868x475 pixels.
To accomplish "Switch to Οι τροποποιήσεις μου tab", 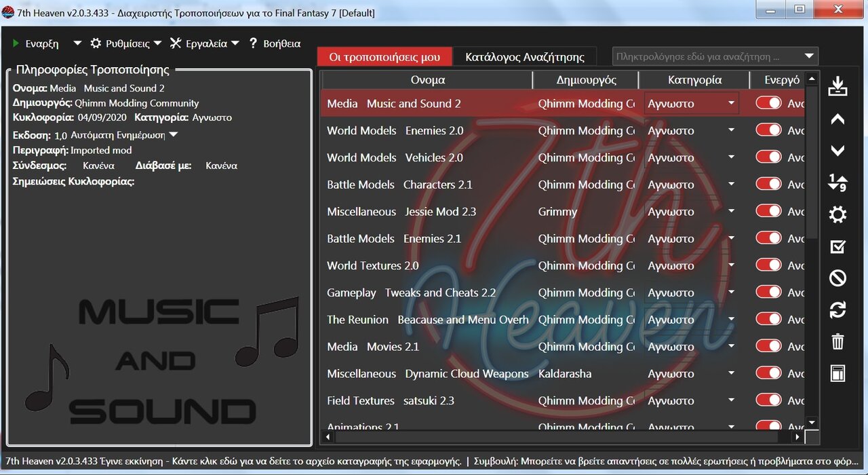I will 384,57.
